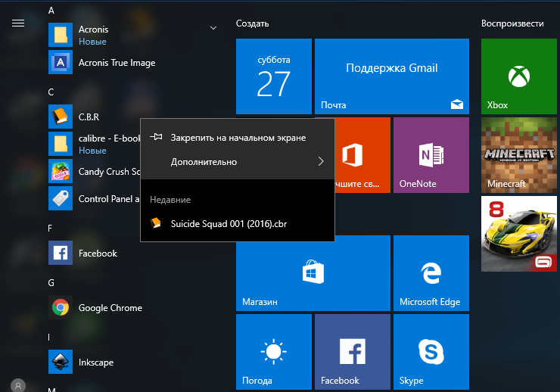Expand the Acronis folder chevron

pyautogui.click(x=213, y=28)
